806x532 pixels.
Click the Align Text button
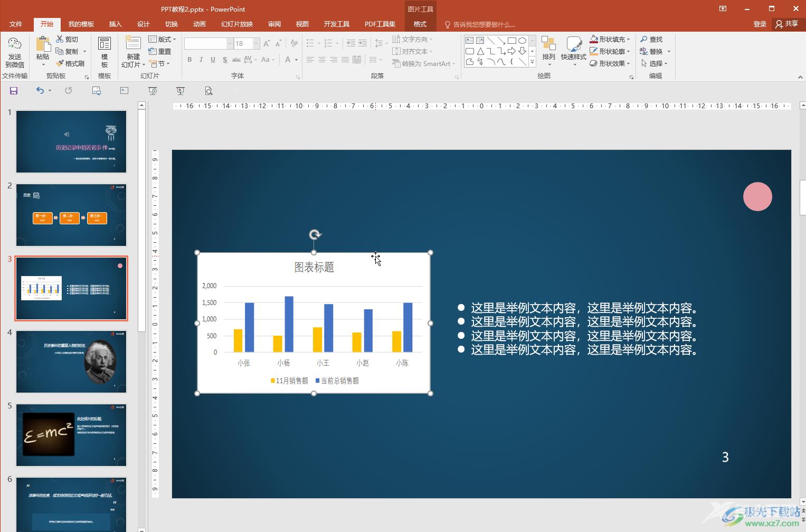[x=412, y=52]
